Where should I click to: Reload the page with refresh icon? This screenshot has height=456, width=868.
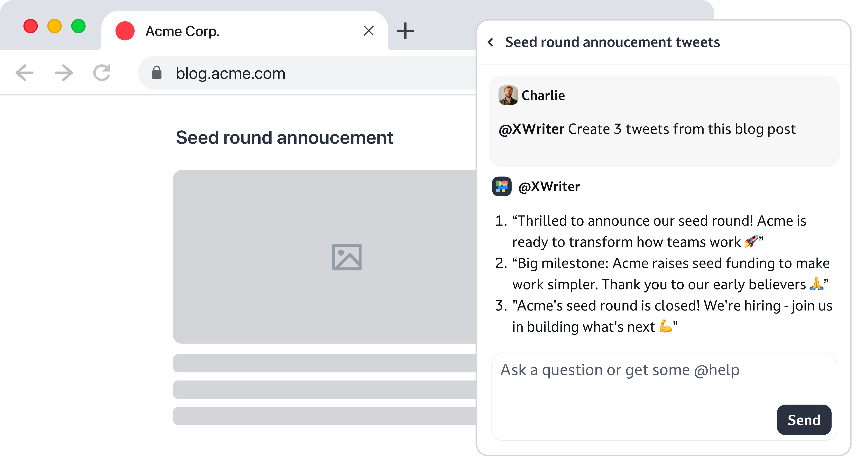[x=102, y=73]
